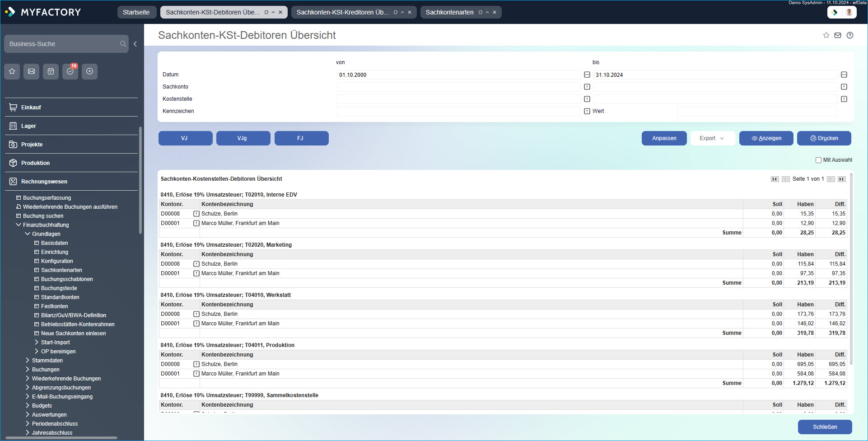Open calendar picker for Datum von field
This screenshot has height=441, width=868.
click(587, 75)
